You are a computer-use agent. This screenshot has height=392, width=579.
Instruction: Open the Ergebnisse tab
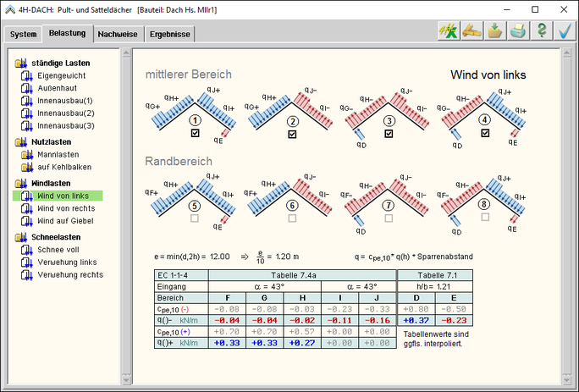(170, 35)
